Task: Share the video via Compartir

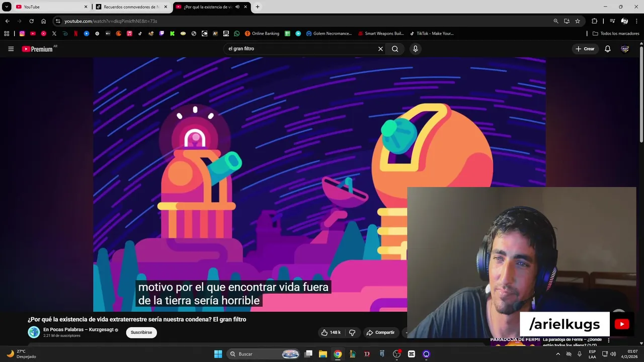Action: (x=381, y=332)
